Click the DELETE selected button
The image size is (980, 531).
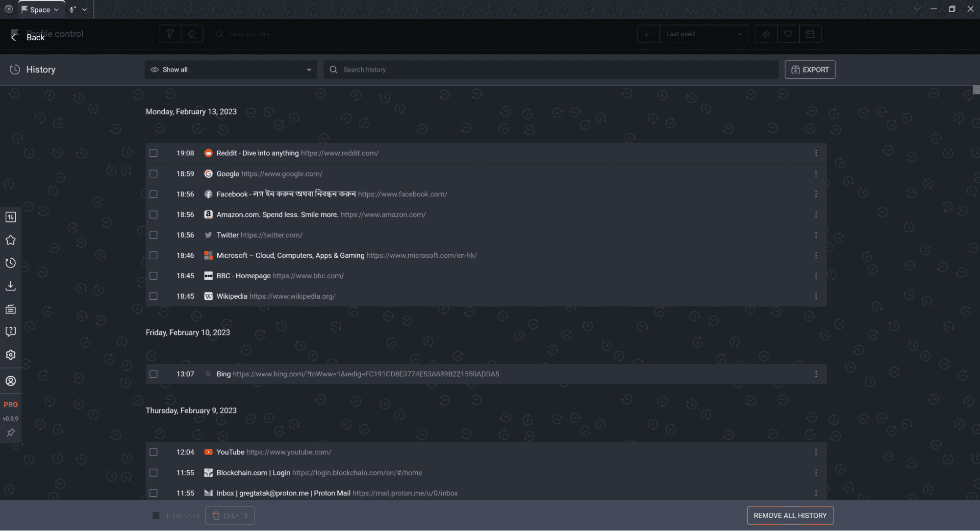point(230,516)
